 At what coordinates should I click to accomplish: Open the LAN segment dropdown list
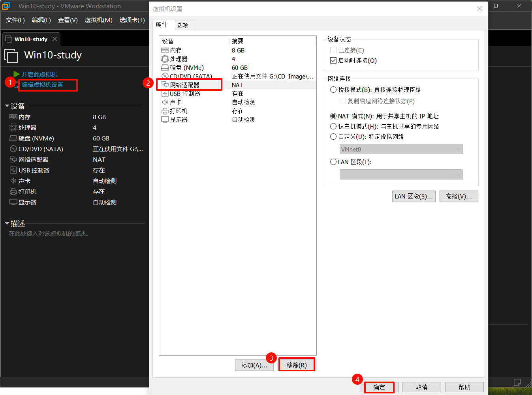[x=401, y=174]
